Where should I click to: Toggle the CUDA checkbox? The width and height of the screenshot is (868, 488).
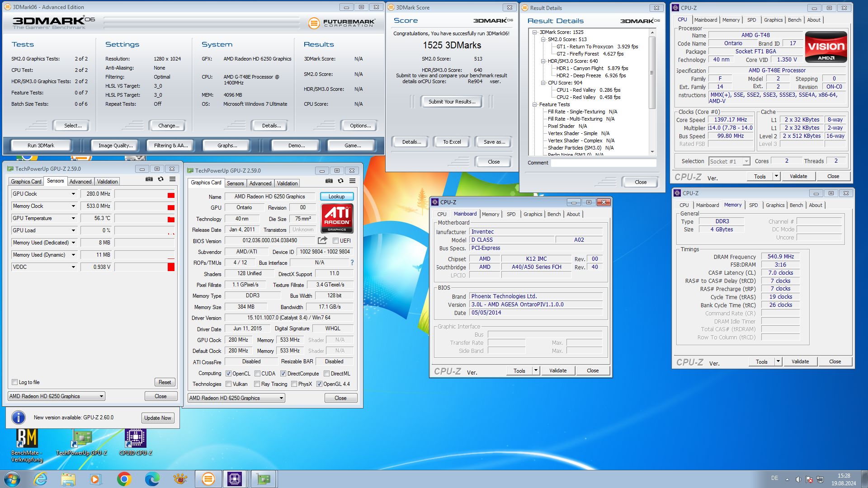257,374
